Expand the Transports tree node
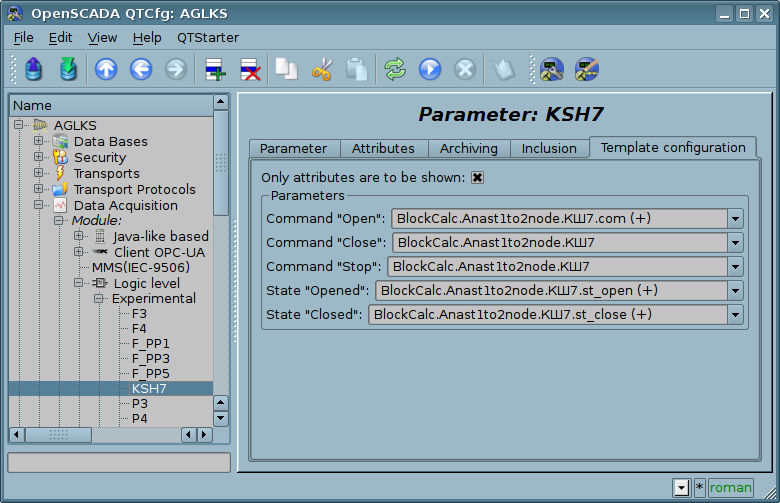The height and width of the screenshot is (503, 780). (x=38, y=173)
